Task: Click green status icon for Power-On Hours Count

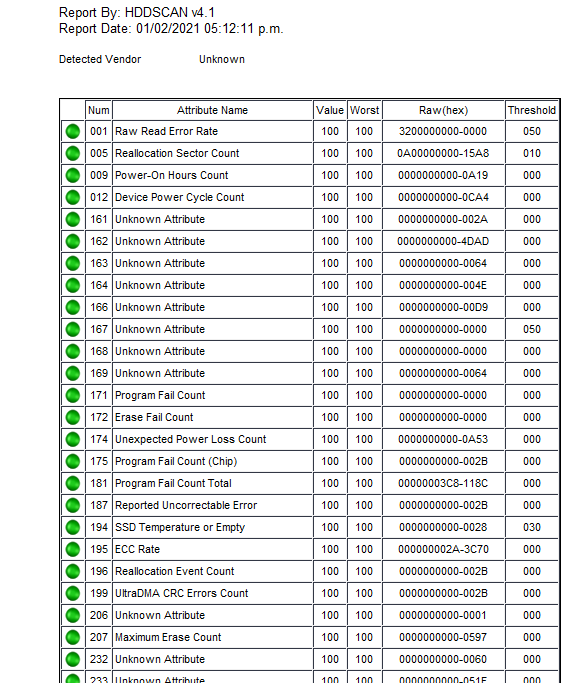Action: point(73,176)
